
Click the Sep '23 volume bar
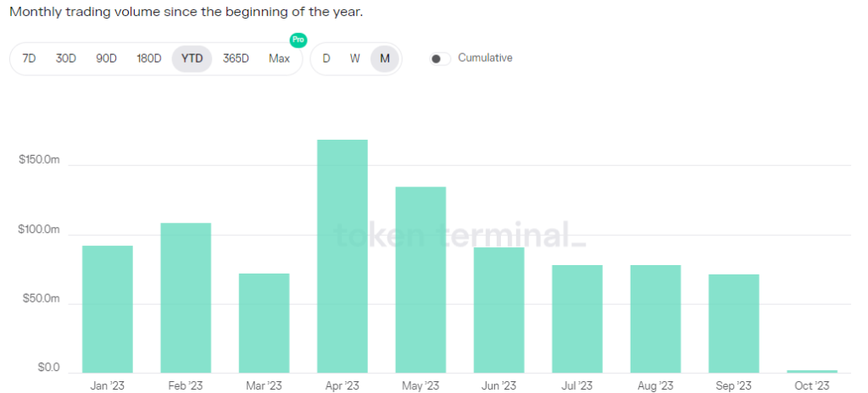[734, 324]
